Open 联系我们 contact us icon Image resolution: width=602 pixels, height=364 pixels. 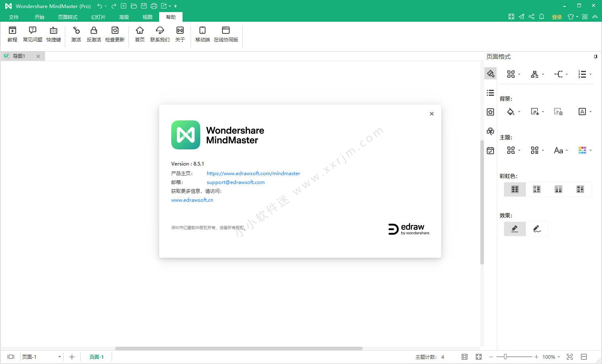(x=160, y=34)
